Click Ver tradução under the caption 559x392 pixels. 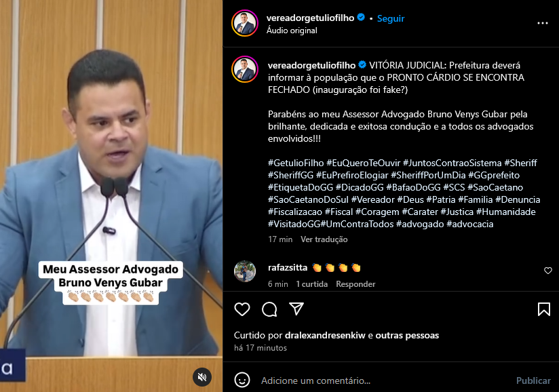point(324,239)
